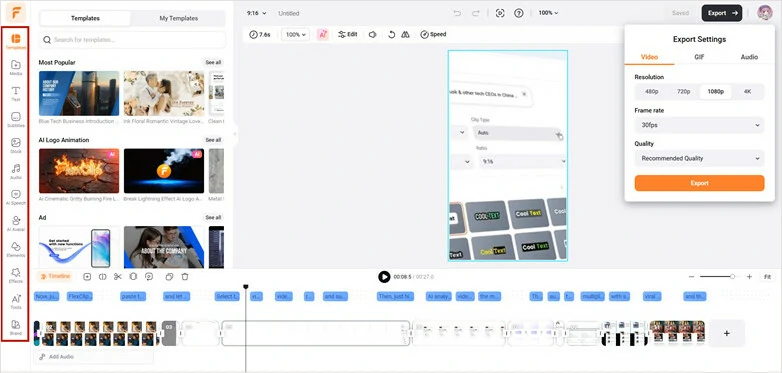This screenshot has width=782, height=373.
Task: Click the volume speaker icon
Action: click(372, 34)
